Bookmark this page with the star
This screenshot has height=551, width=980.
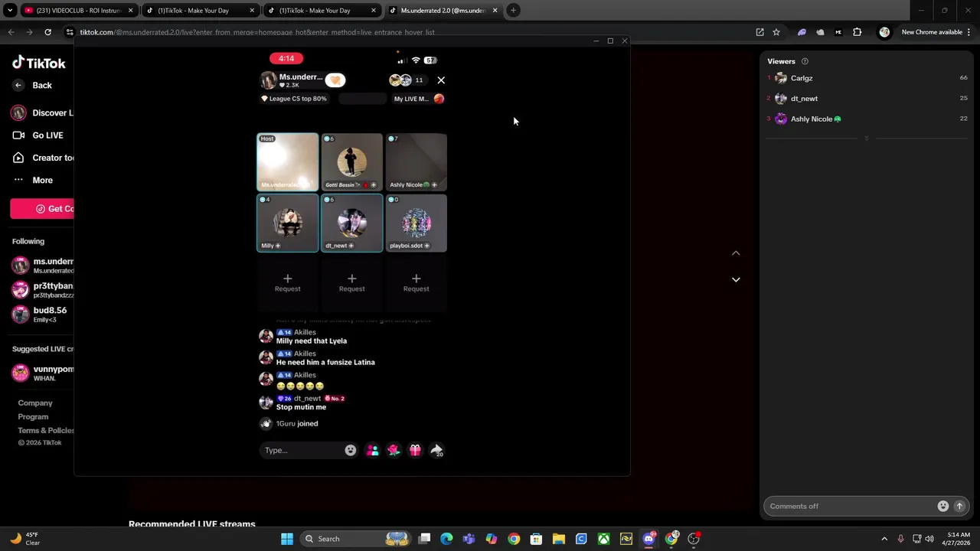click(776, 32)
